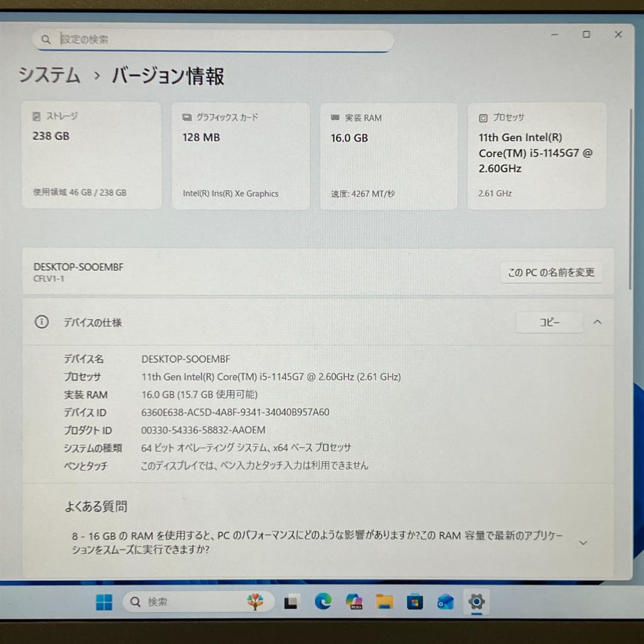Viewport: 644px width, 644px height.
Task: Click システム in the breadcrumb navigation
Action: point(49,76)
